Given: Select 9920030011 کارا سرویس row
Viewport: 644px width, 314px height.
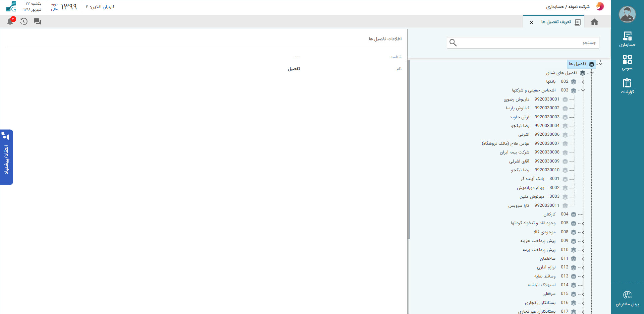Looking at the screenshot, I should click(538, 205).
